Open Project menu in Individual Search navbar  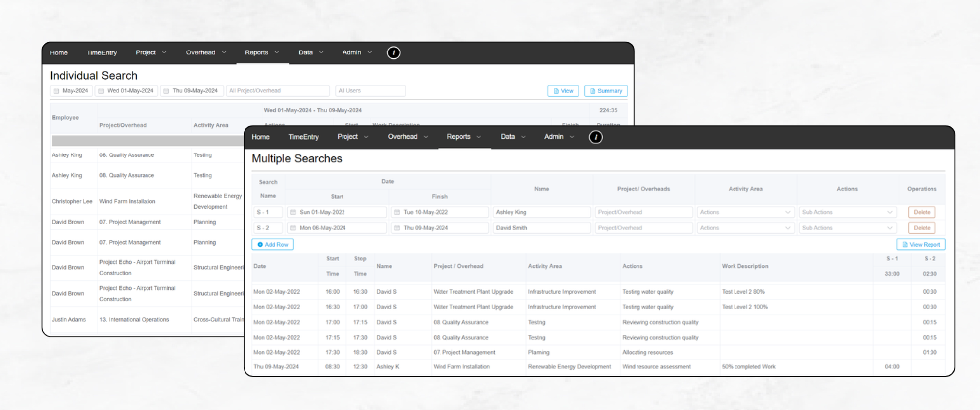[x=150, y=52]
